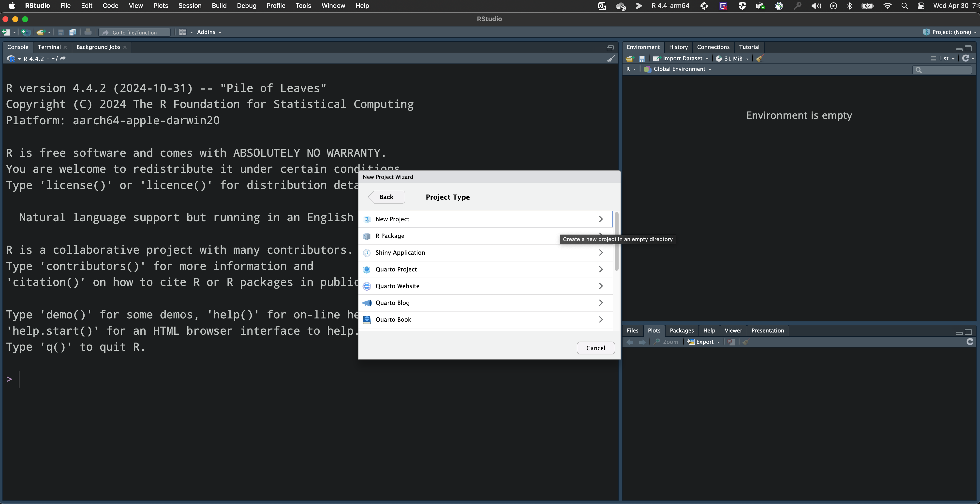Viewport: 980px width, 504px height.
Task: Clear environment objects with broom icon
Action: (x=759, y=59)
